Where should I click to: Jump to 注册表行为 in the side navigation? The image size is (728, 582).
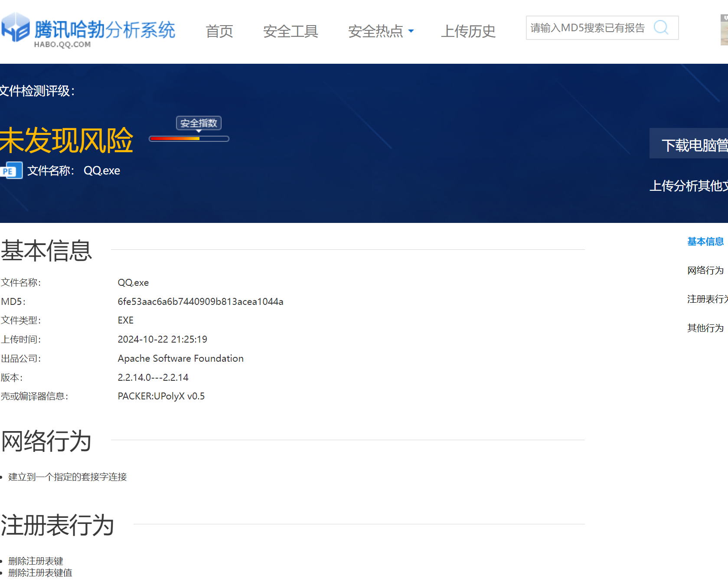click(x=707, y=299)
